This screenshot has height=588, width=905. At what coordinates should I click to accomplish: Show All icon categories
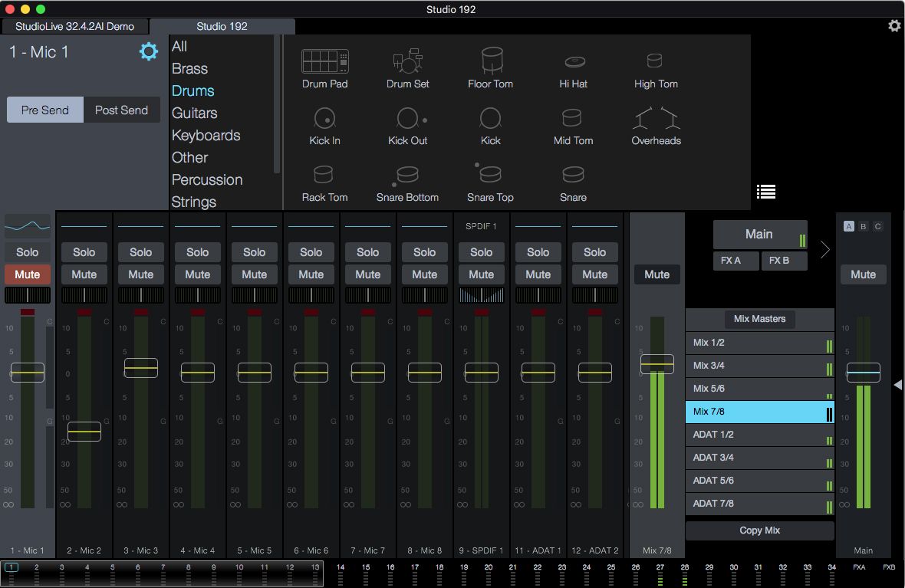pos(179,46)
